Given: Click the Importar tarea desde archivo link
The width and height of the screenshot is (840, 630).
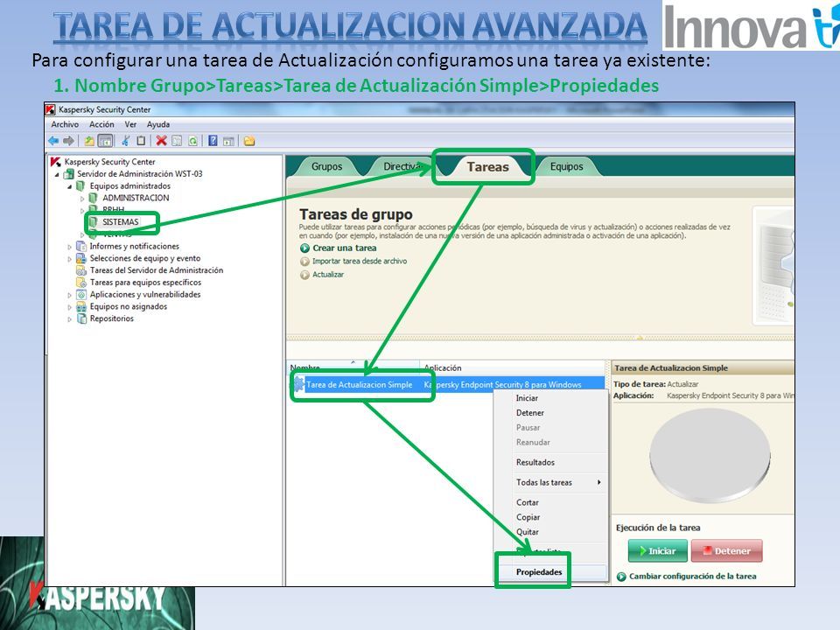Looking at the screenshot, I should pyautogui.click(x=360, y=262).
